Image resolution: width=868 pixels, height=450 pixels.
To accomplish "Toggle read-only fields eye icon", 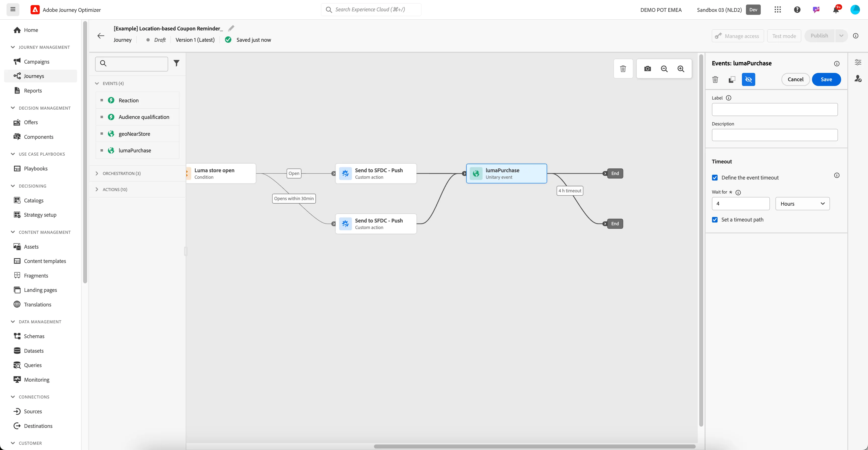I will (x=748, y=80).
